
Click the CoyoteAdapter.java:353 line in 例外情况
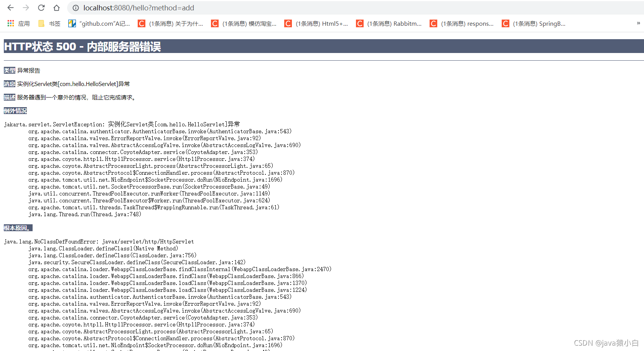pyautogui.click(x=143, y=152)
